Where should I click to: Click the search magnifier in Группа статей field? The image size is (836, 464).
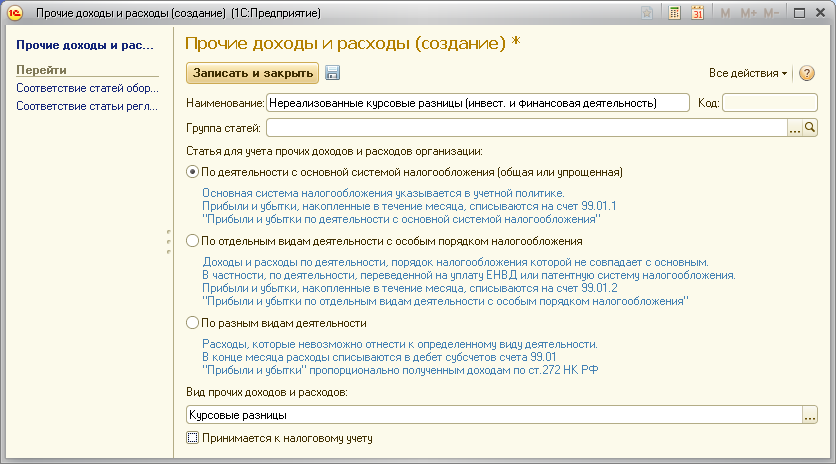point(811,128)
